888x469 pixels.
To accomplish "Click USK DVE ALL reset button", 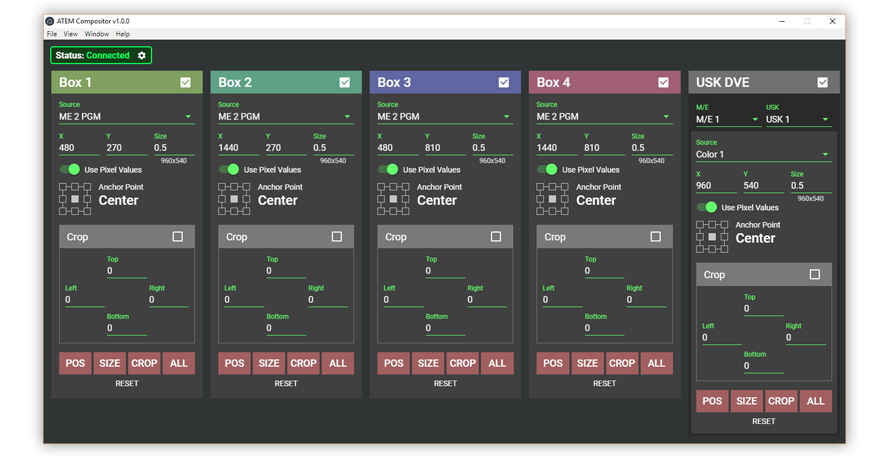I will (x=815, y=401).
